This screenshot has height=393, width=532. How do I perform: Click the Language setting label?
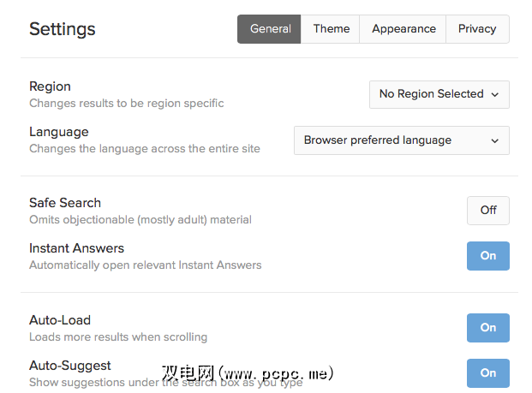[x=58, y=132]
